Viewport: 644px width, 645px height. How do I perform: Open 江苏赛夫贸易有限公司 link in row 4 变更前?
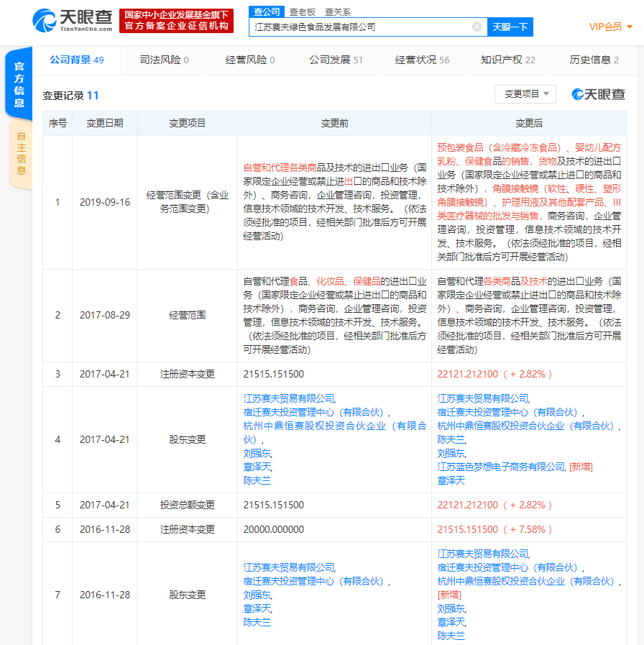[x=290, y=398]
